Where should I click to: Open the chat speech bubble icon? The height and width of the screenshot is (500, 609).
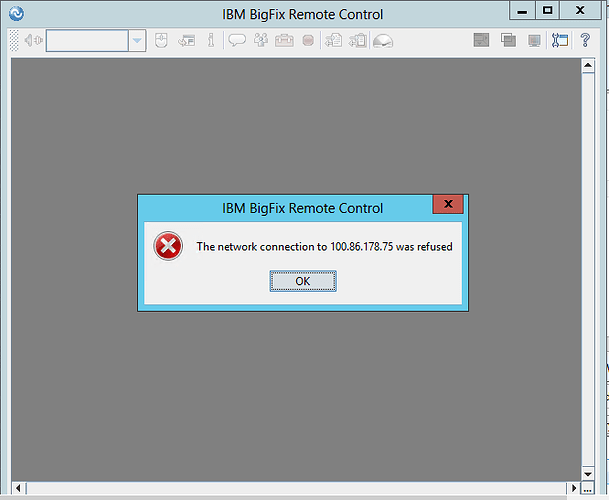coord(237,40)
